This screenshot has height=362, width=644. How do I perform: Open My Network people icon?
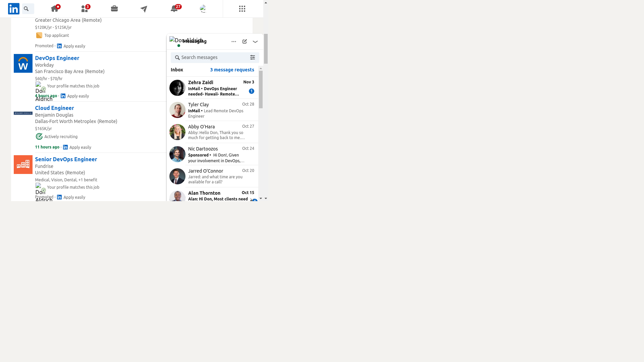pos(85,9)
